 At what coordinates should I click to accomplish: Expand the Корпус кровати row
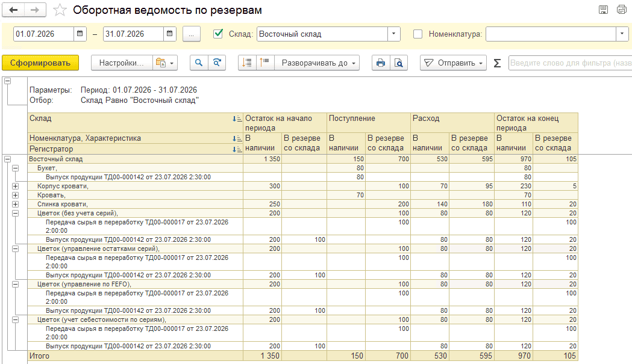coord(15,186)
